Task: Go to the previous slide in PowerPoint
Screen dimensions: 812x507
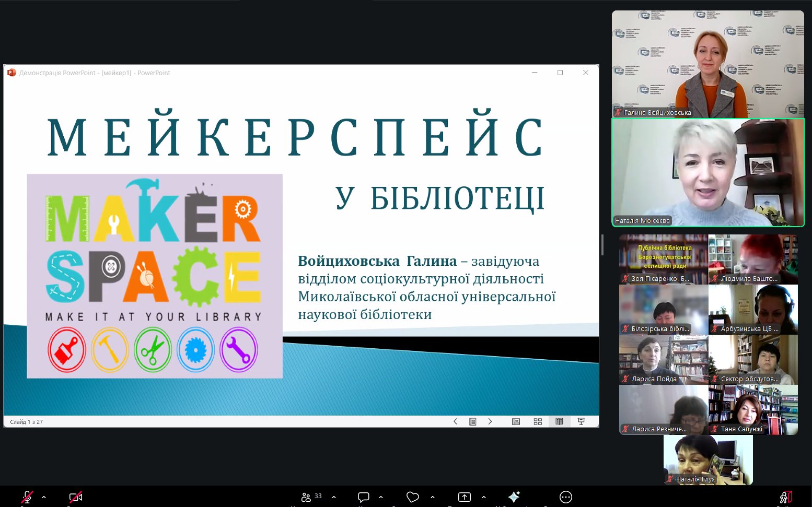Action: (455, 421)
